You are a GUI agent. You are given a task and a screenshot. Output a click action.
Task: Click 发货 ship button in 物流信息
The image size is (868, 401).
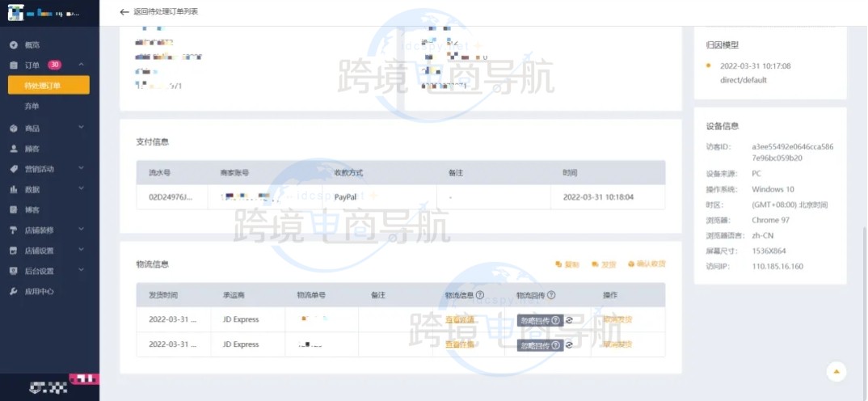pyautogui.click(x=604, y=264)
